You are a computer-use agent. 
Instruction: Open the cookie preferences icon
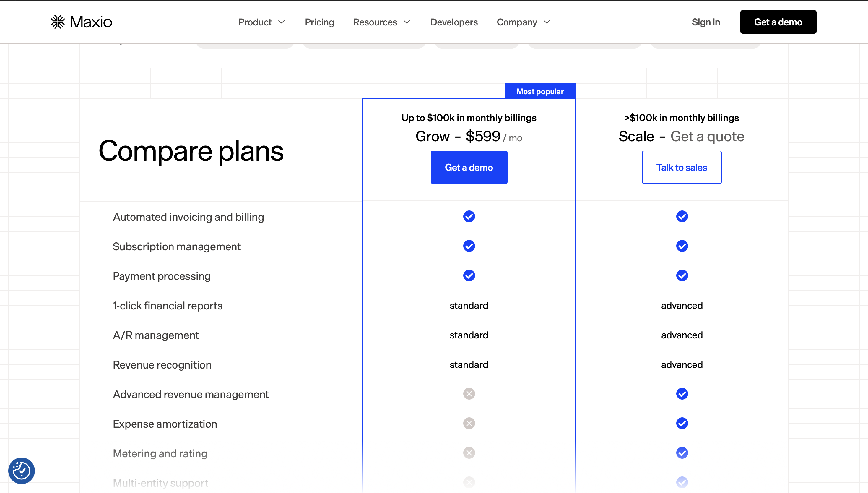coord(21,471)
